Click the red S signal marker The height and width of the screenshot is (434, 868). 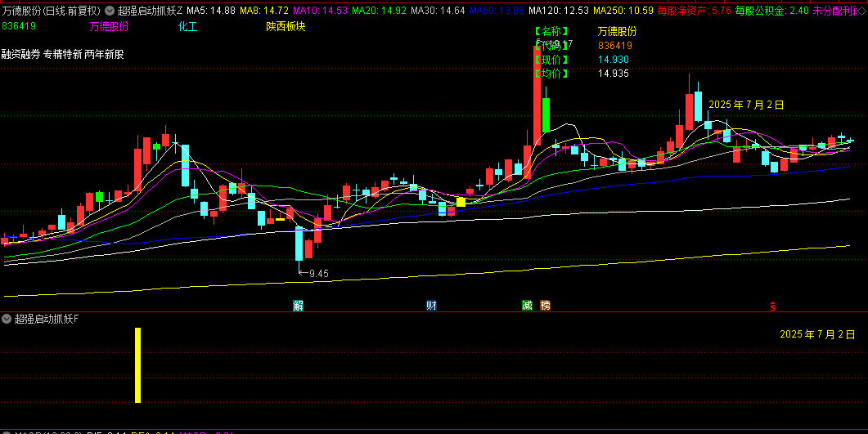tap(773, 306)
